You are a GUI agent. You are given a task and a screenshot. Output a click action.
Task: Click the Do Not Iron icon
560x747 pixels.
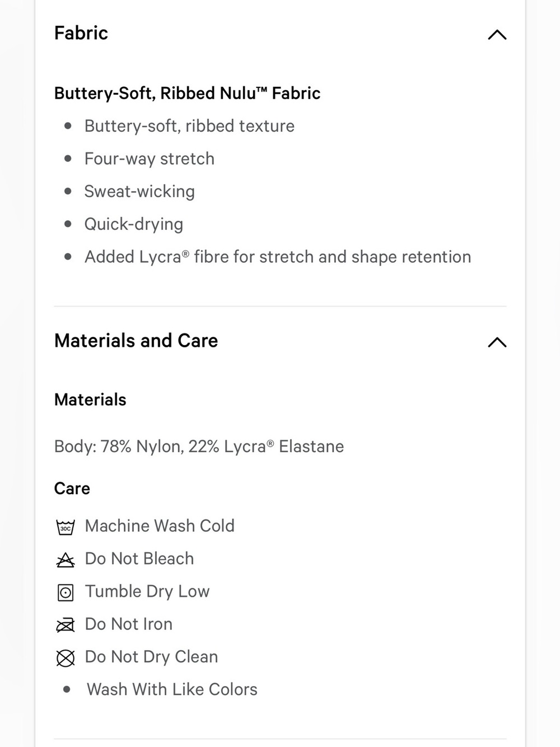(x=66, y=625)
